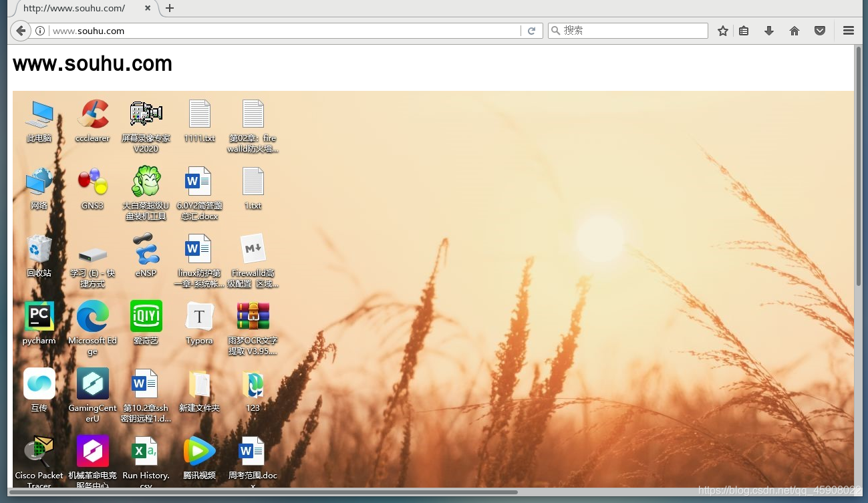Image resolution: width=868 pixels, height=503 pixels.
Task: Select the 雨梦OCR文字提取 archive icon
Action: (x=253, y=329)
